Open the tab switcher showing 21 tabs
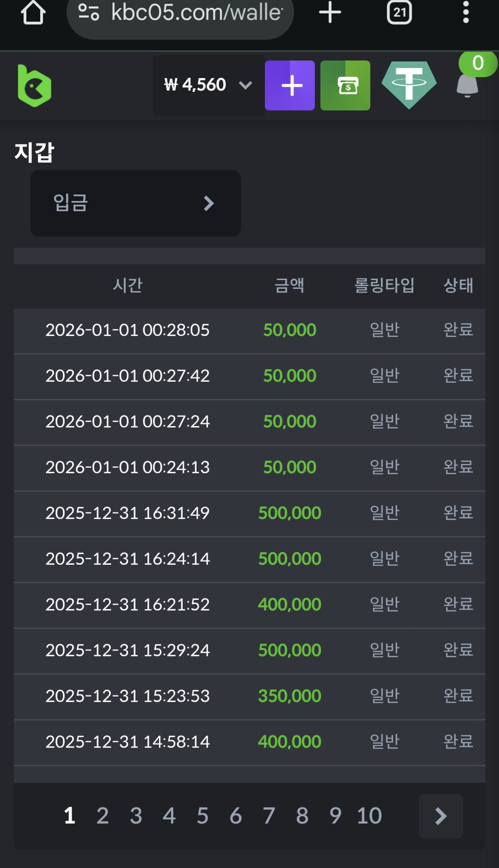Image resolution: width=499 pixels, height=868 pixels. [399, 12]
